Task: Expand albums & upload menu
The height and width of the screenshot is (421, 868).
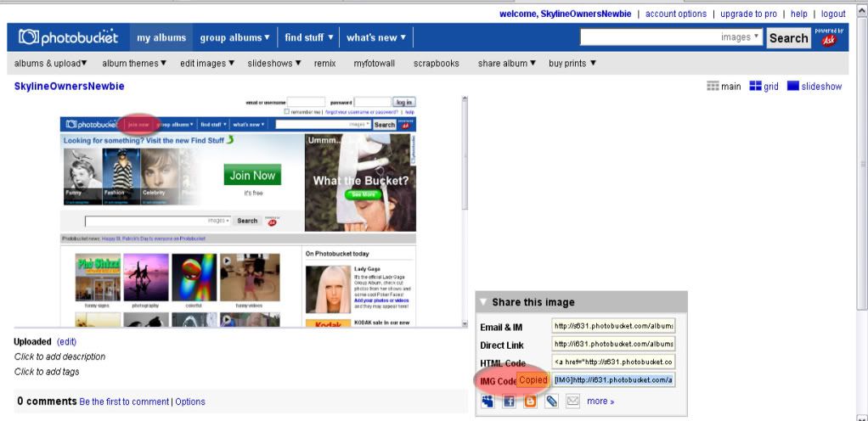Action: pyautogui.click(x=51, y=63)
